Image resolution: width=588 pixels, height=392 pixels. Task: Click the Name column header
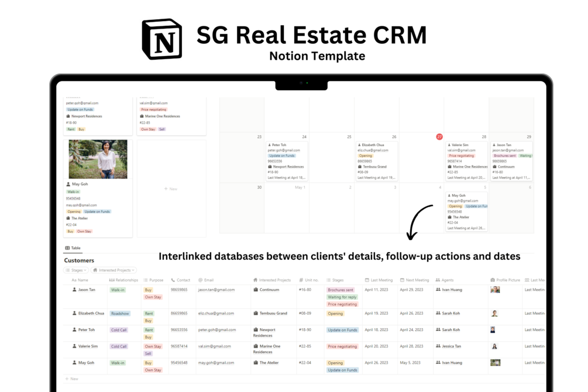click(80, 280)
